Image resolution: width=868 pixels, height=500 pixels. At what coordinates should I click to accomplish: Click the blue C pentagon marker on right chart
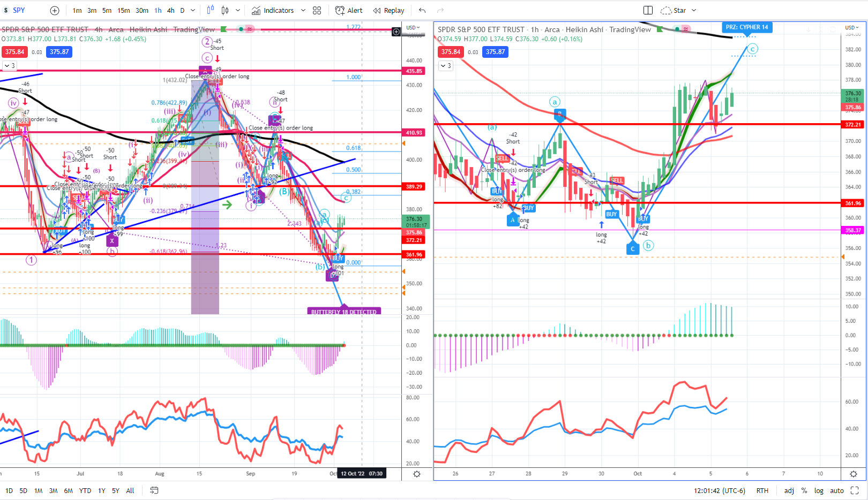click(x=633, y=248)
